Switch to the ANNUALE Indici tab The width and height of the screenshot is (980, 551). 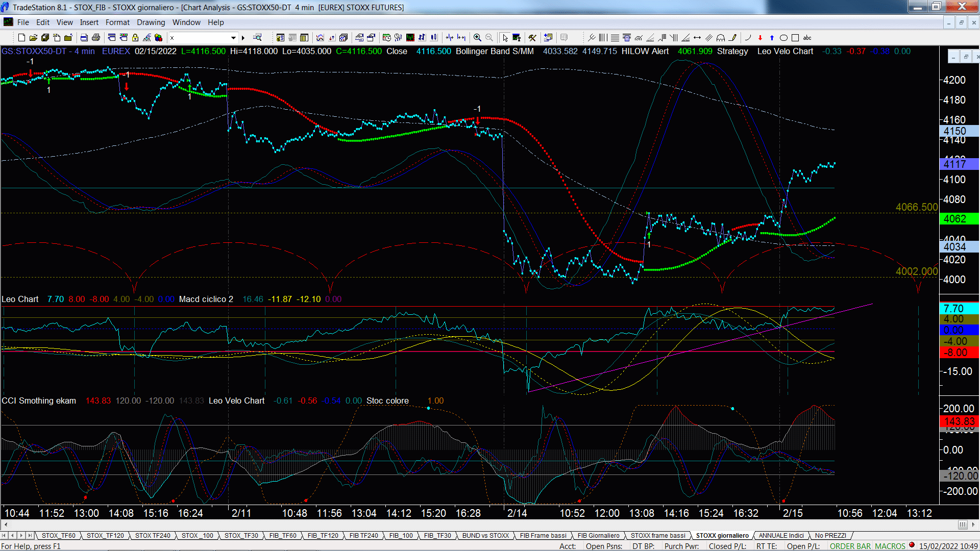tap(781, 535)
